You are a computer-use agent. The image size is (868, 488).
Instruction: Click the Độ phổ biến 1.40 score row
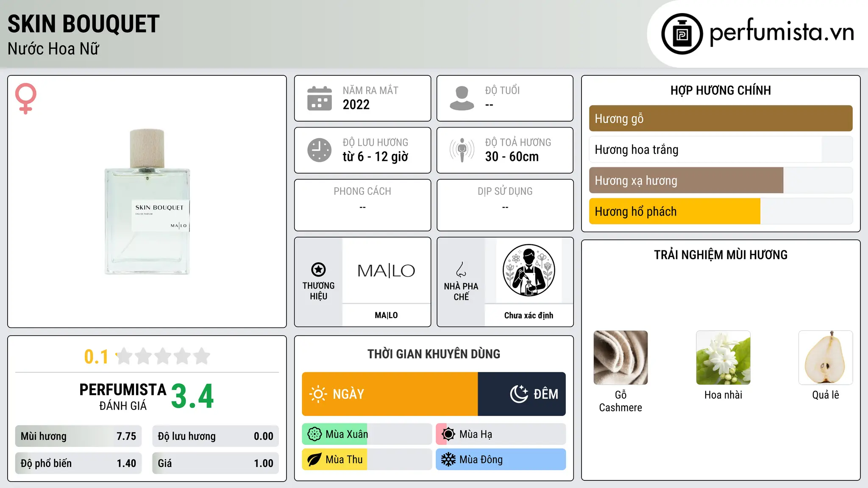(x=78, y=463)
